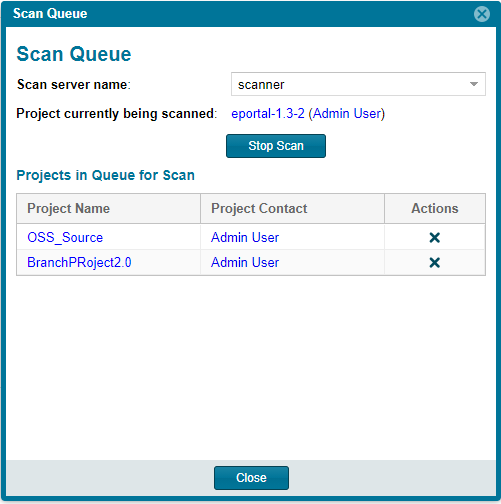Viewport: 501px width, 504px height.
Task: Open the scan server name dropdown arrow
Action: (474, 84)
